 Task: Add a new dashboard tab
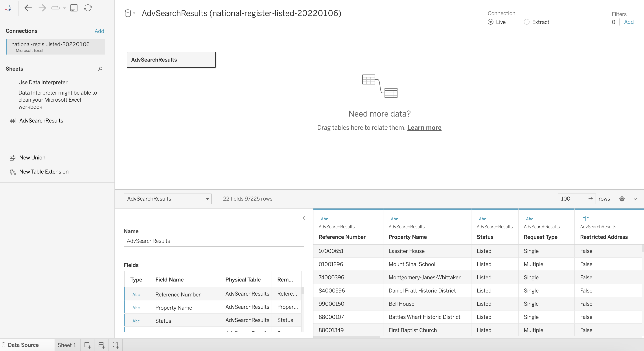[101, 345]
